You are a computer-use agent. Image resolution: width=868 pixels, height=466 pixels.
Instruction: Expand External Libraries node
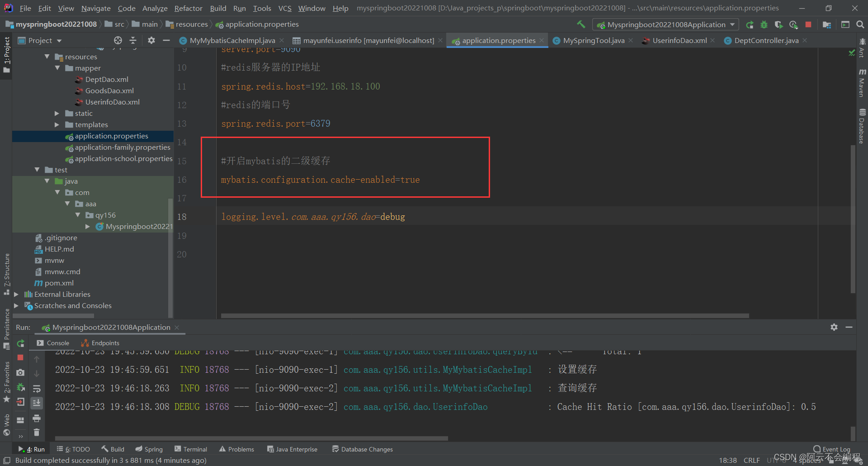(16, 294)
